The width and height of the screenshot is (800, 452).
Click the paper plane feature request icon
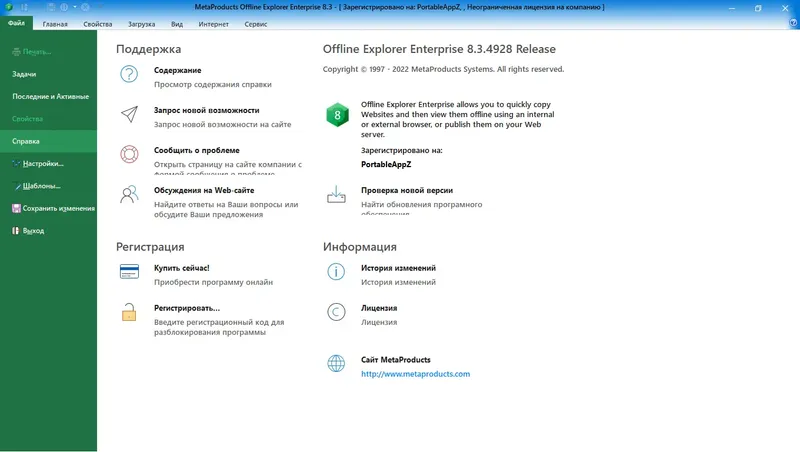[x=129, y=114]
